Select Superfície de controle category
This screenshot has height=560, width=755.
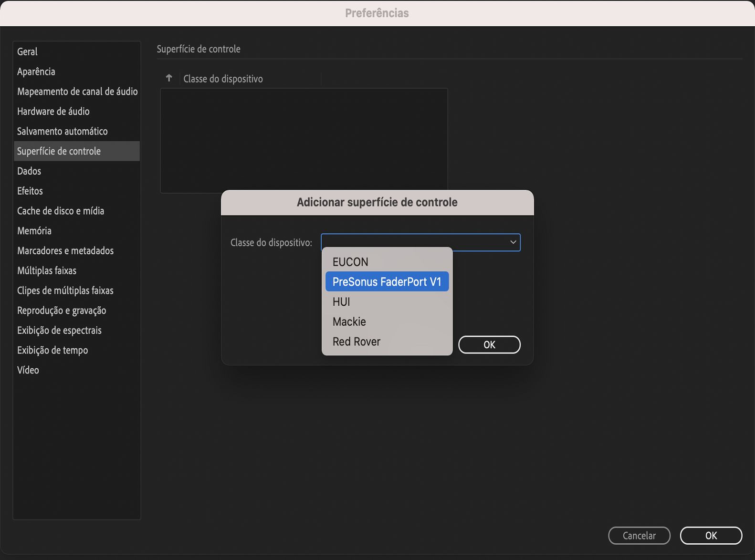click(77, 151)
